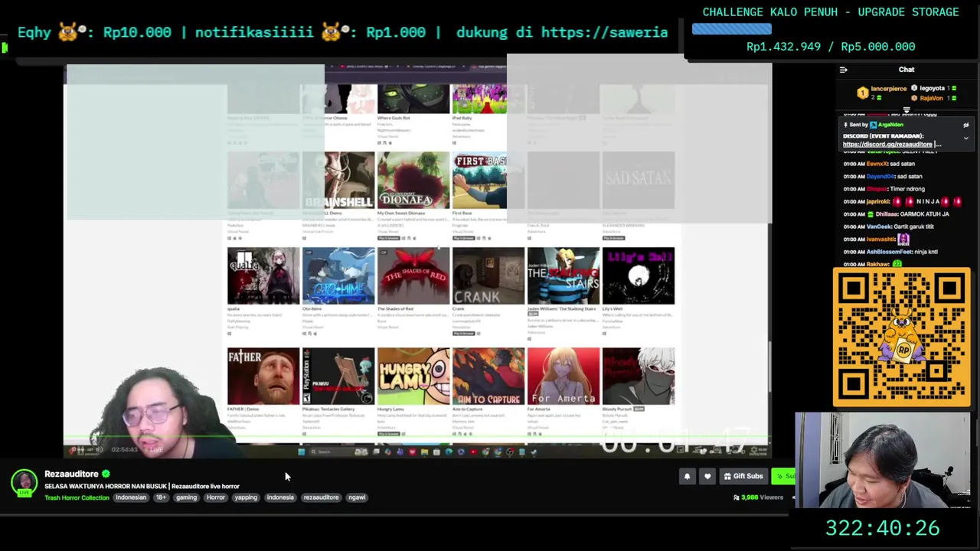Click the For Amerta title text
This screenshot has height=551, width=980.
coord(538,409)
